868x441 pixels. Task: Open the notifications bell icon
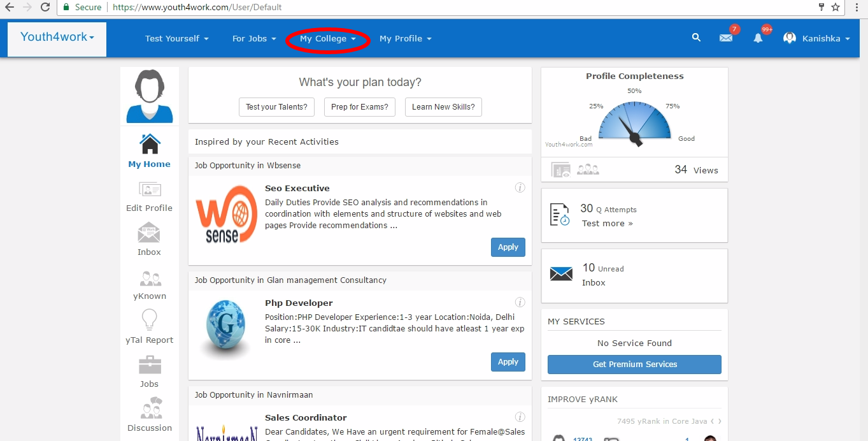758,38
